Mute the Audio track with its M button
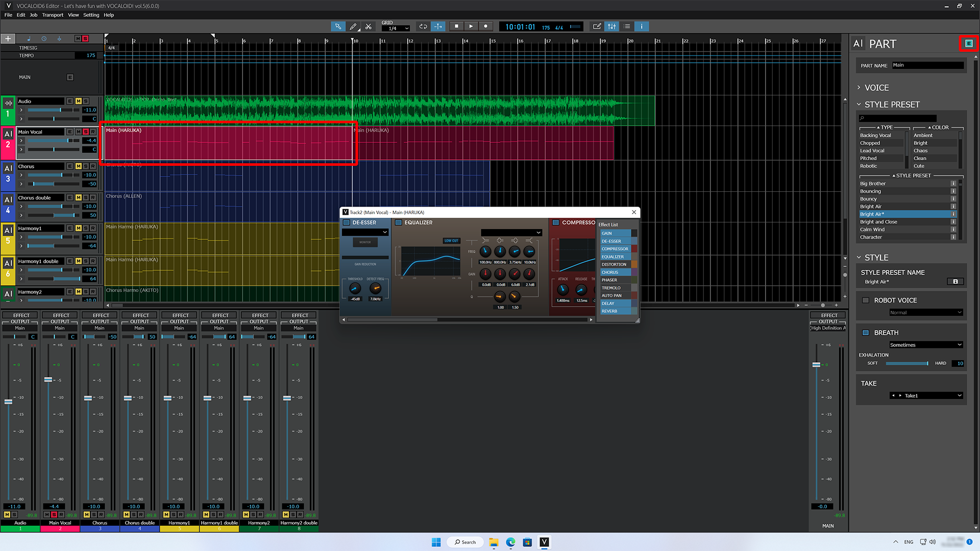The height and width of the screenshot is (551, 980). [x=78, y=101]
